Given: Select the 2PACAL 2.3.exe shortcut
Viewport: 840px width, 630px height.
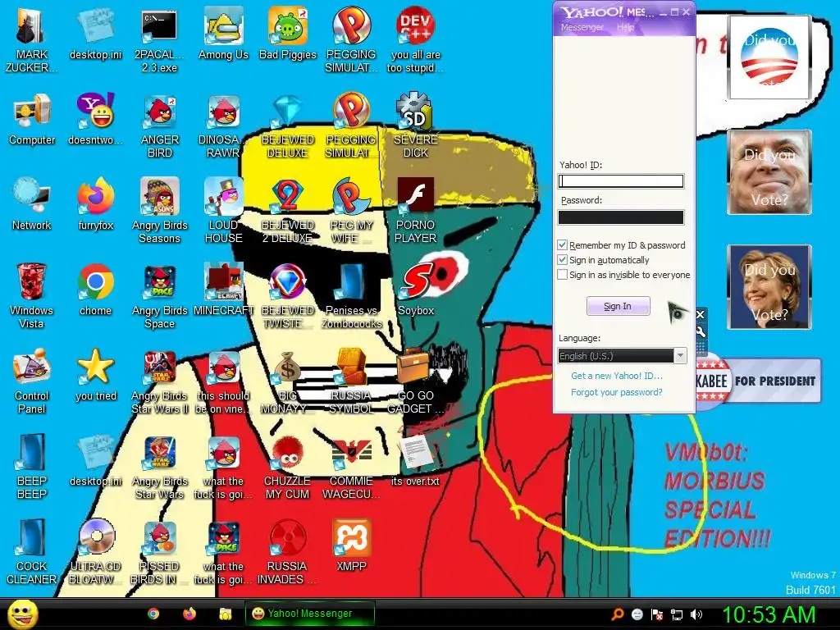Looking at the screenshot, I should (159, 39).
